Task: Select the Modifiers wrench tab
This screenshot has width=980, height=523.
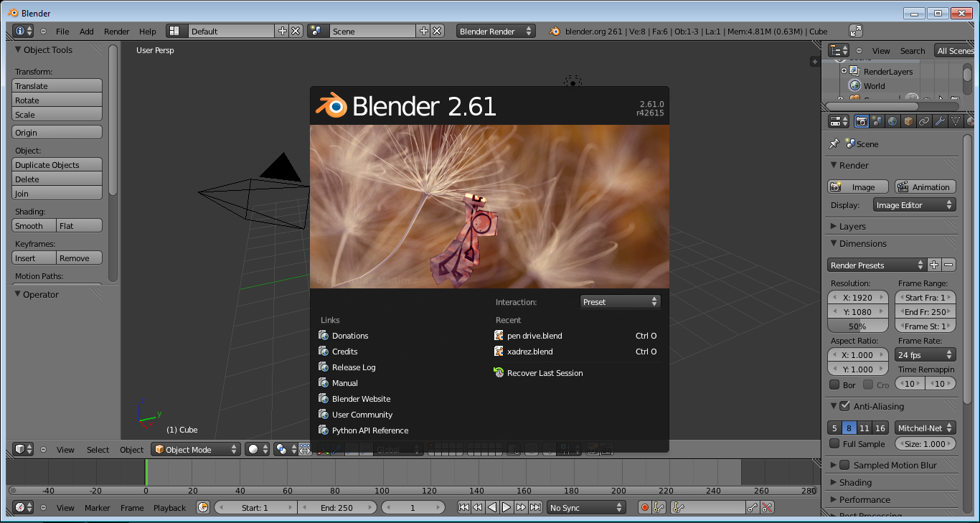Action: (941, 121)
